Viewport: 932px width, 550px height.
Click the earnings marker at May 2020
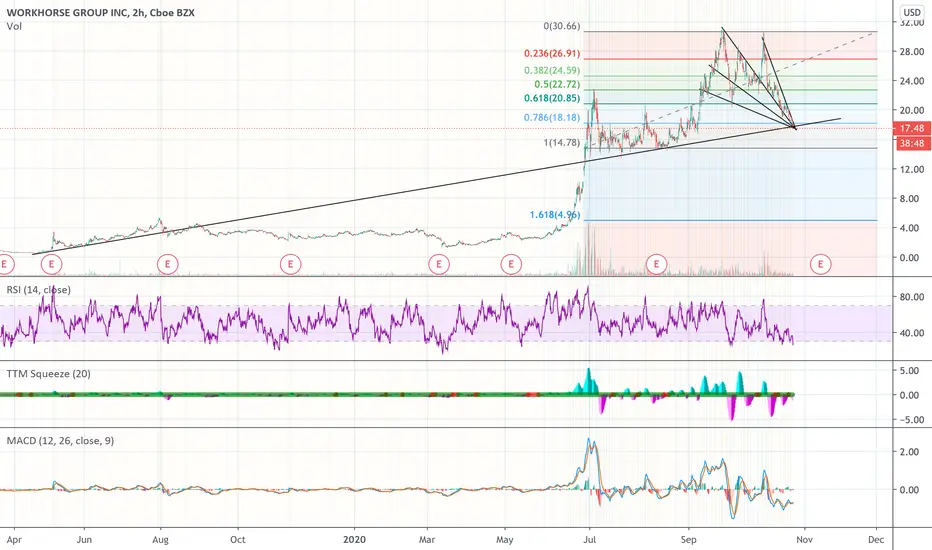coord(511,263)
